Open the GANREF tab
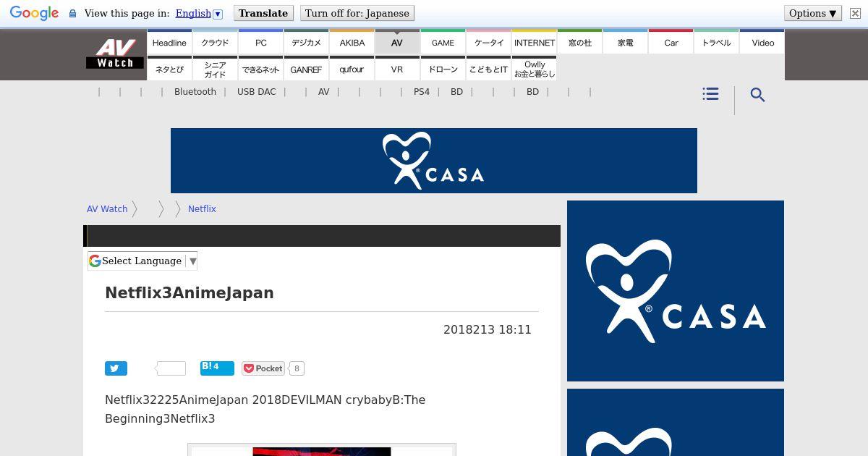Screen dimensions: 868x456 click(306, 69)
